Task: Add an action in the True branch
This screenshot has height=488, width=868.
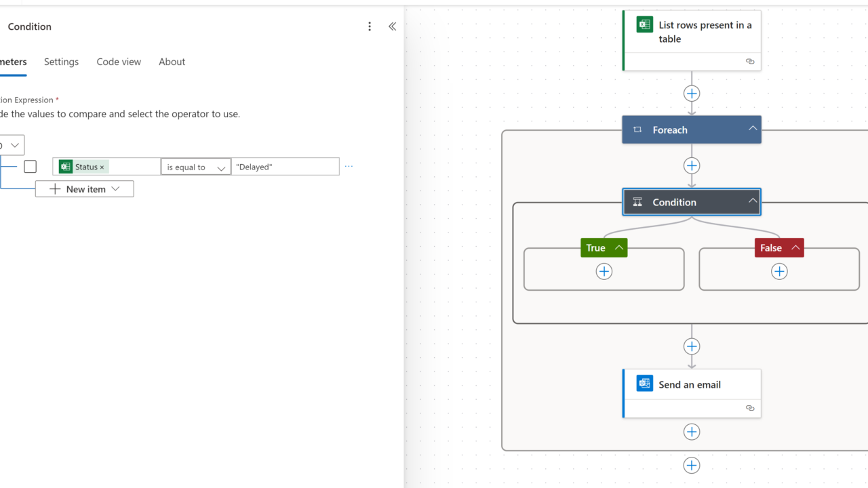Action: pos(604,271)
